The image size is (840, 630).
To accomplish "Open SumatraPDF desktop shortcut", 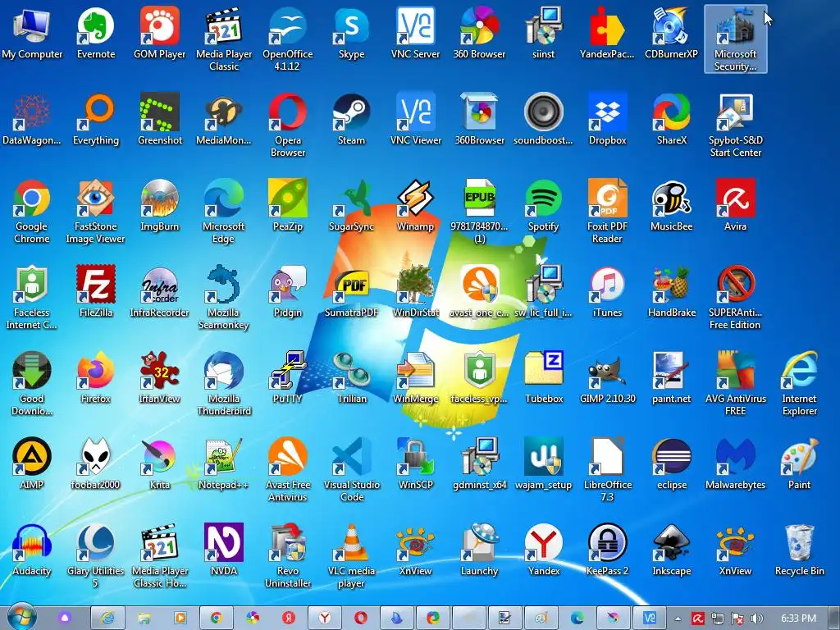I will pos(351,292).
